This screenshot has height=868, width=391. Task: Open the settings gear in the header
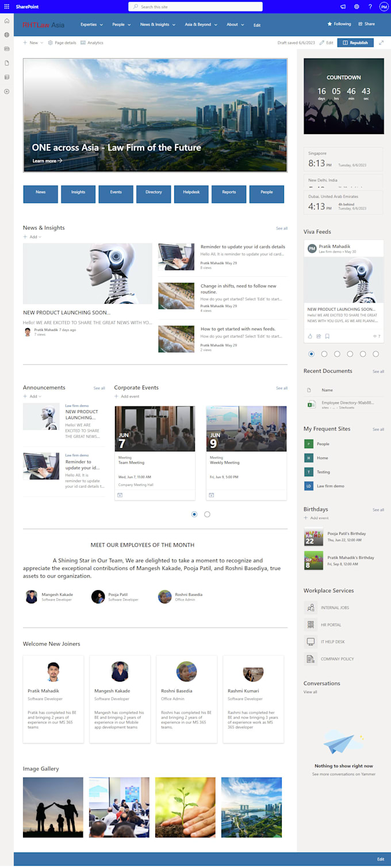click(x=356, y=6)
